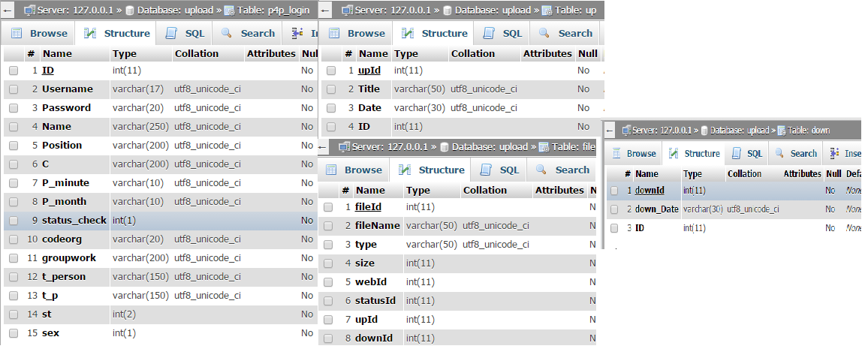Click the underlined downId column name
The height and width of the screenshot is (361, 868).
pyautogui.click(x=649, y=191)
